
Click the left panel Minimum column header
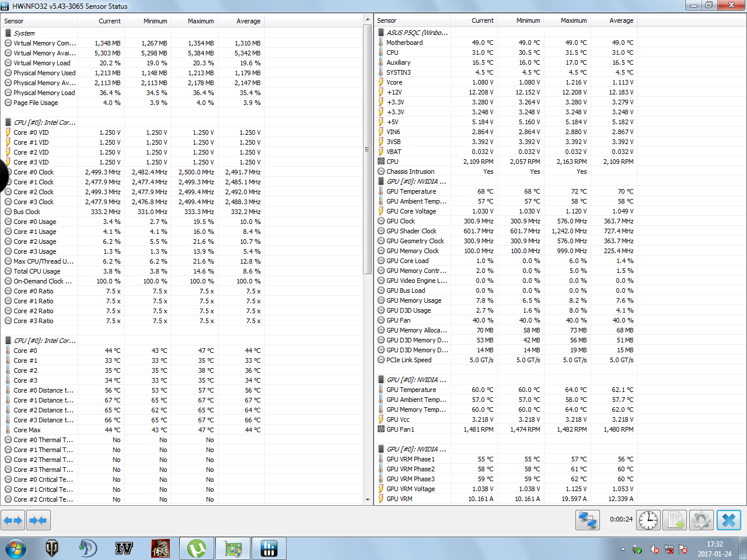click(x=147, y=21)
